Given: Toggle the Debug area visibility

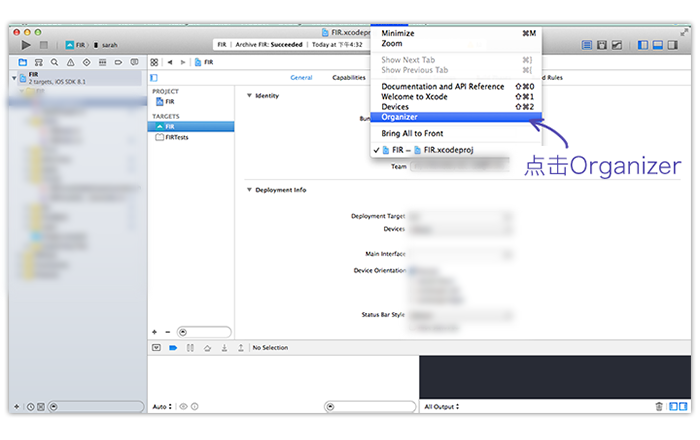Looking at the screenshot, I should click(658, 45).
